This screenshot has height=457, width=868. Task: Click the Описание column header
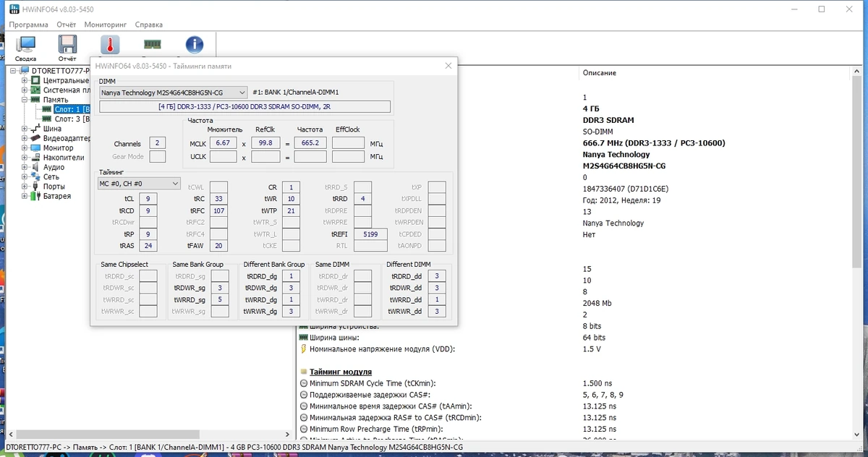599,73
